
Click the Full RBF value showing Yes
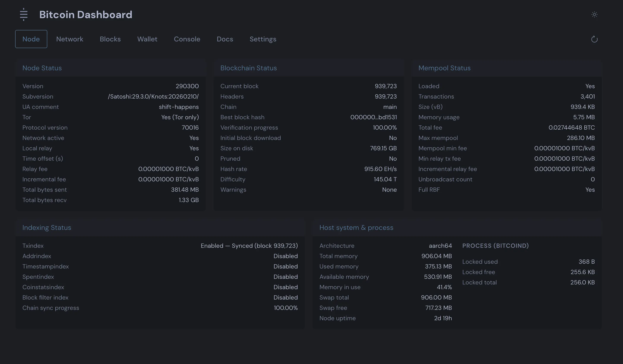point(590,190)
